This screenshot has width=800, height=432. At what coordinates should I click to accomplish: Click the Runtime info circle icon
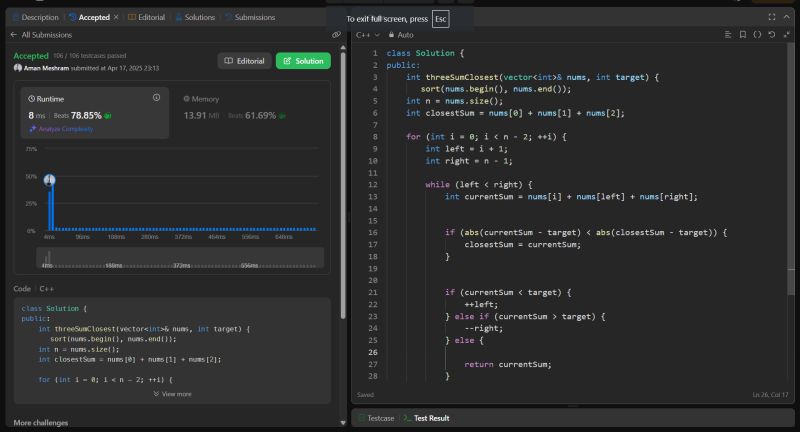(x=157, y=97)
